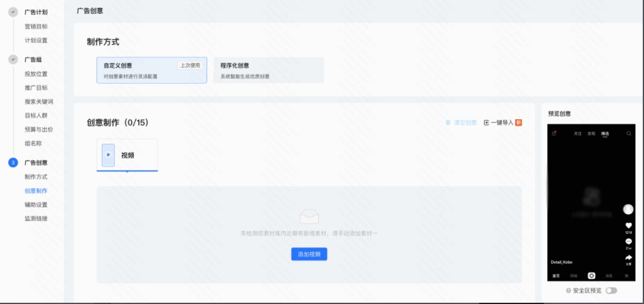Screen dimensions: 644x304
Task: Click the 广告计划 step checkmark icon
Action: 13,12
